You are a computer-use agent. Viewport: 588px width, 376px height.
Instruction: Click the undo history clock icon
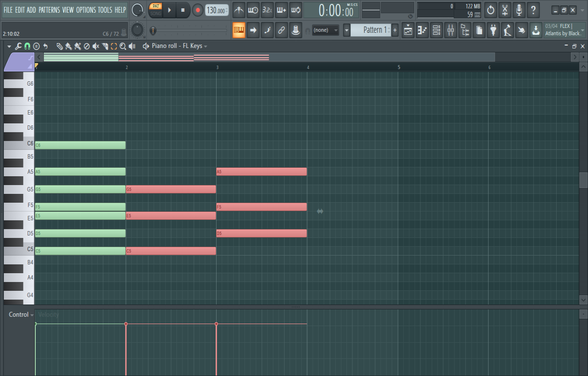[x=490, y=10]
